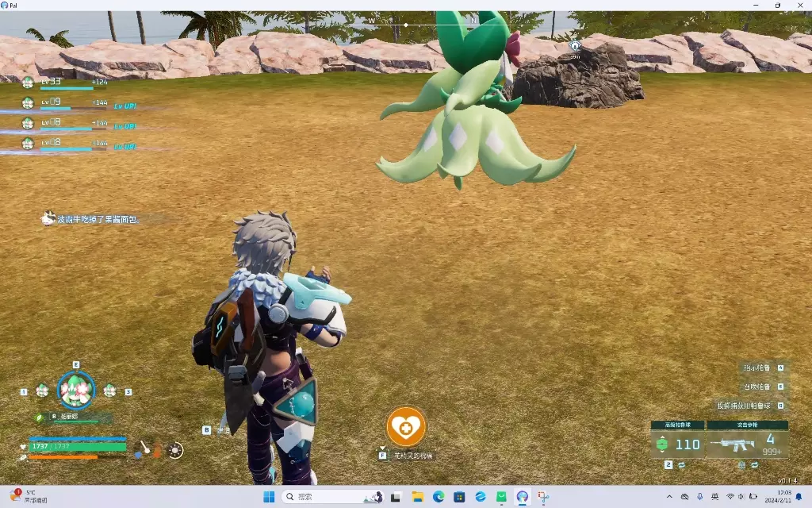This screenshot has height=508, width=812.
Task: Click the Pal portrait on the Lv 33 row
Action: 28,82
